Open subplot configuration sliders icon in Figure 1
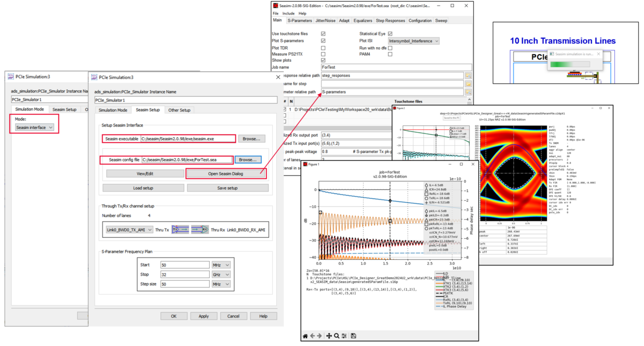The width and height of the screenshot is (644, 346). point(344,335)
